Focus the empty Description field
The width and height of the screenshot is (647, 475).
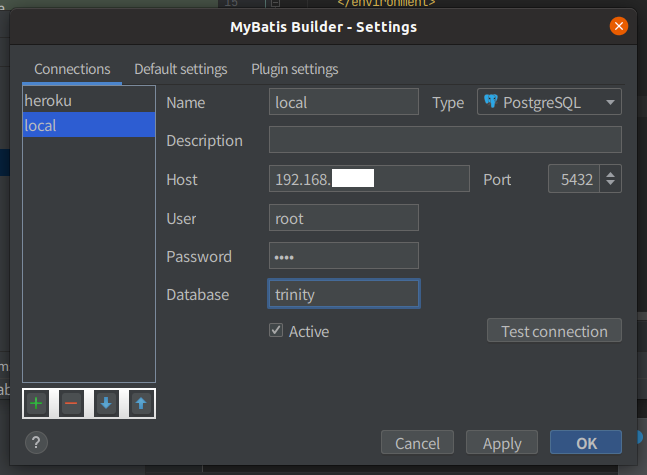tap(445, 140)
